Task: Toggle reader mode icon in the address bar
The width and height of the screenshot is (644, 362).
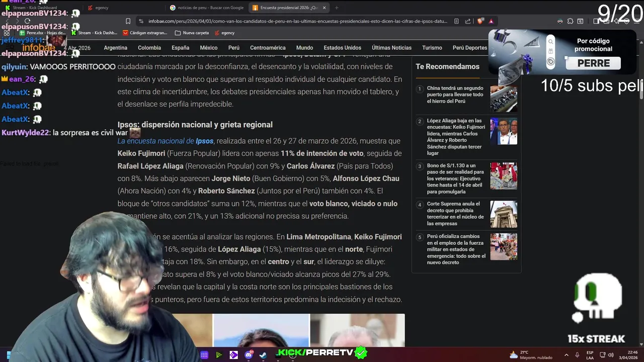Action: tap(456, 21)
